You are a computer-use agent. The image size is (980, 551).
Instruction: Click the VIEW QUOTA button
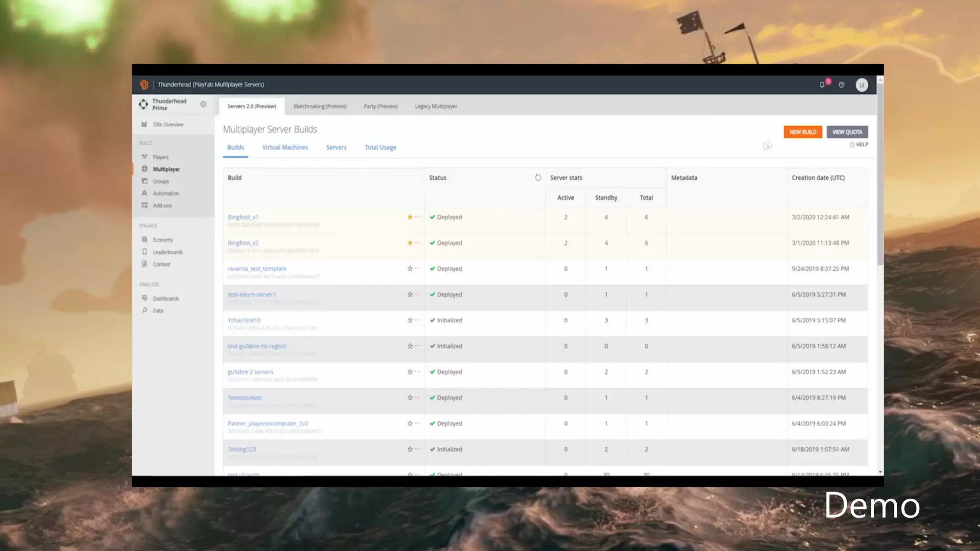(x=846, y=132)
